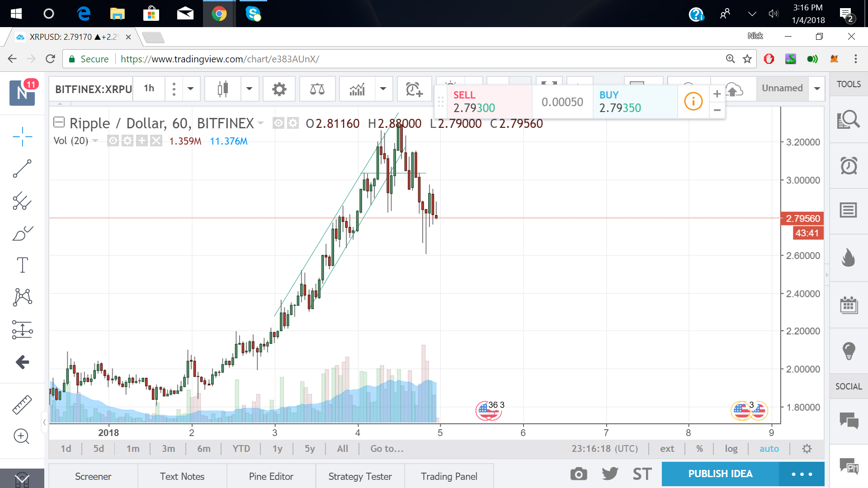Open the ideas lightbulb icon
The image size is (868, 488).
click(849, 351)
